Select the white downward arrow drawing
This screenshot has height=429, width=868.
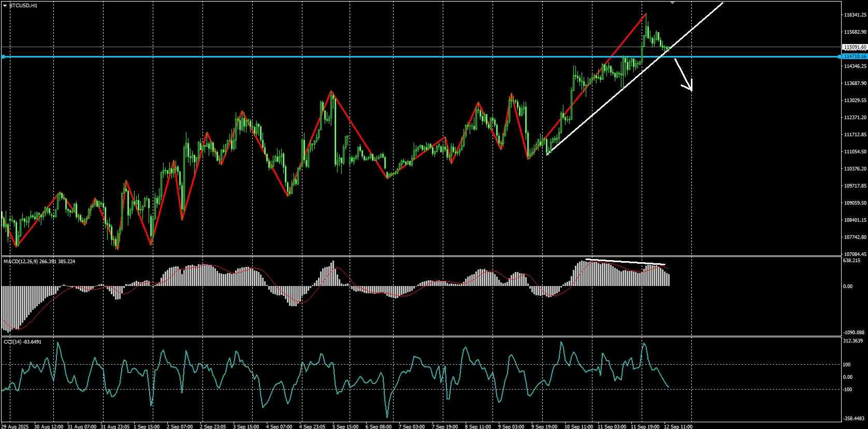point(683,75)
